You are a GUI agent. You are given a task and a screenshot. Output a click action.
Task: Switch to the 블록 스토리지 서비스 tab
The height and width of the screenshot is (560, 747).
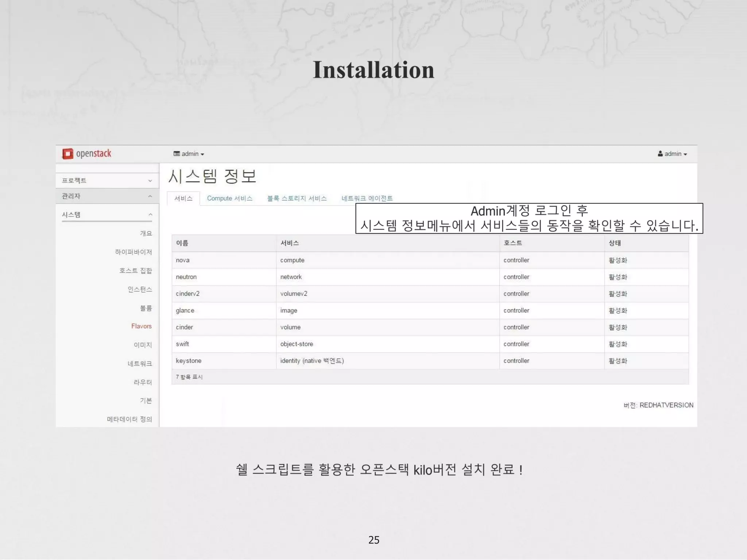click(297, 198)
